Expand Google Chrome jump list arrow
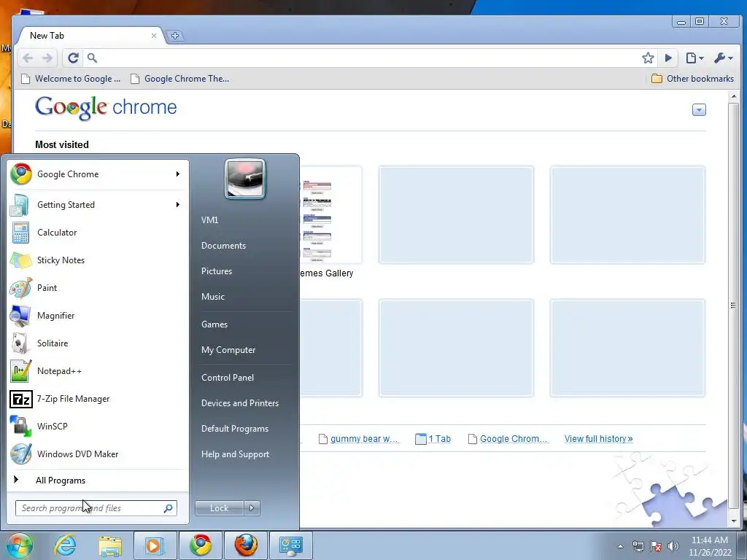This screenshot has width=747, height=560. (x=178, y=174)
